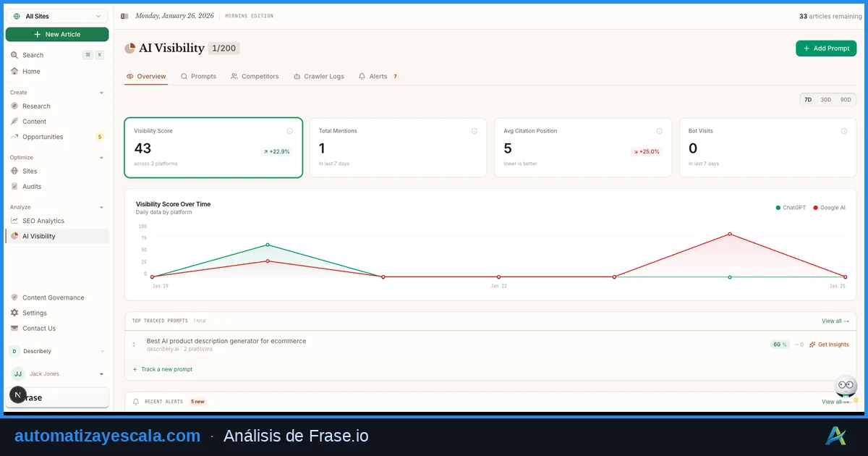Click the Opportunities trend icon
The height and width of the screenshot is (456, 868).
click(14, 137)
